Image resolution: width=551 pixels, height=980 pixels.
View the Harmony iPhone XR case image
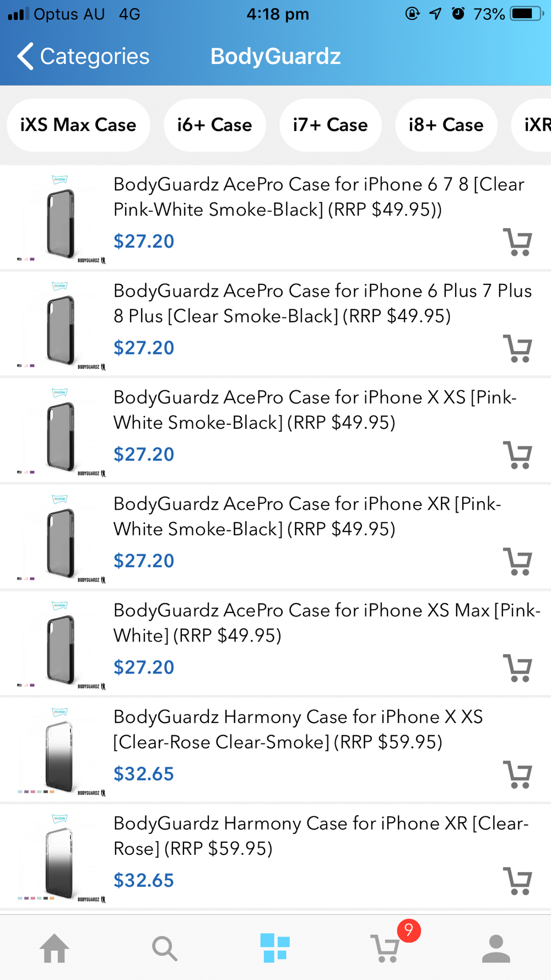(x=61, y=857)
